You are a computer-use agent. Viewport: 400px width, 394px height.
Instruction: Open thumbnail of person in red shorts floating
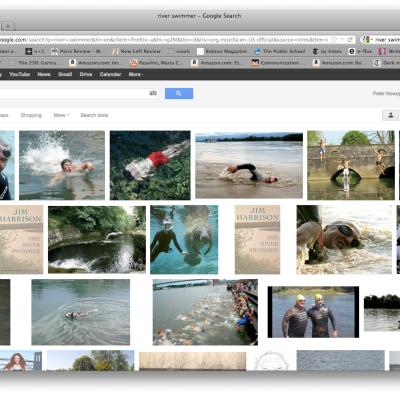tap(150, 165)
